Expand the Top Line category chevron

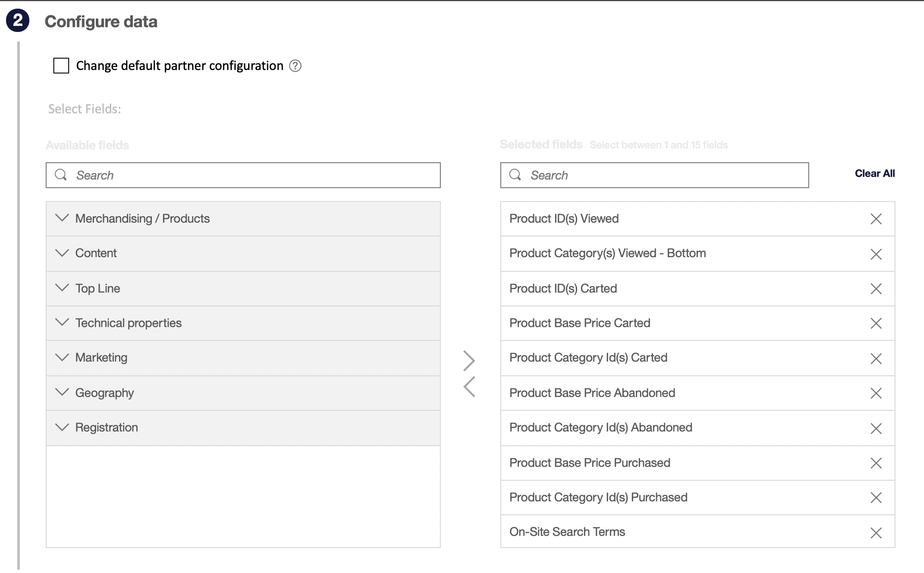62,288
